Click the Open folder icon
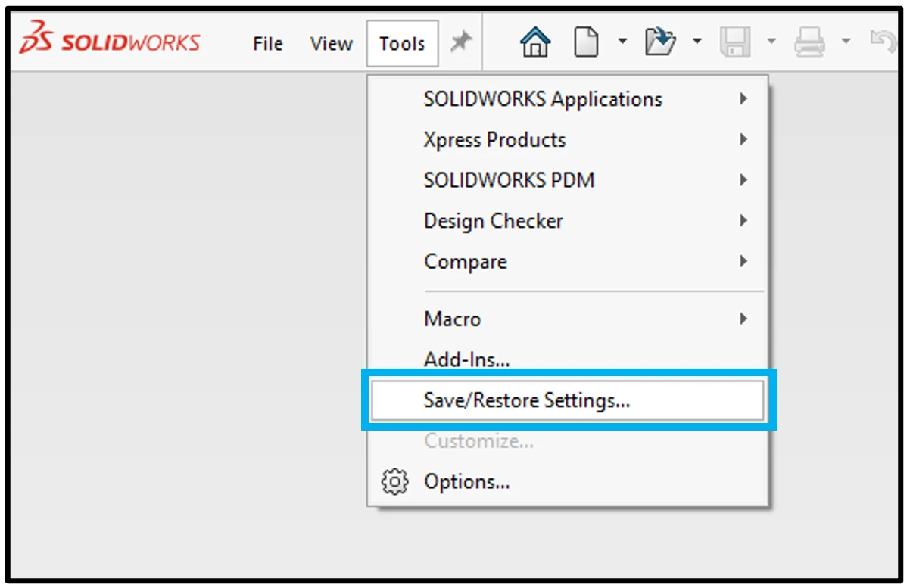910x588 pixels. click(x=660, y=42)
